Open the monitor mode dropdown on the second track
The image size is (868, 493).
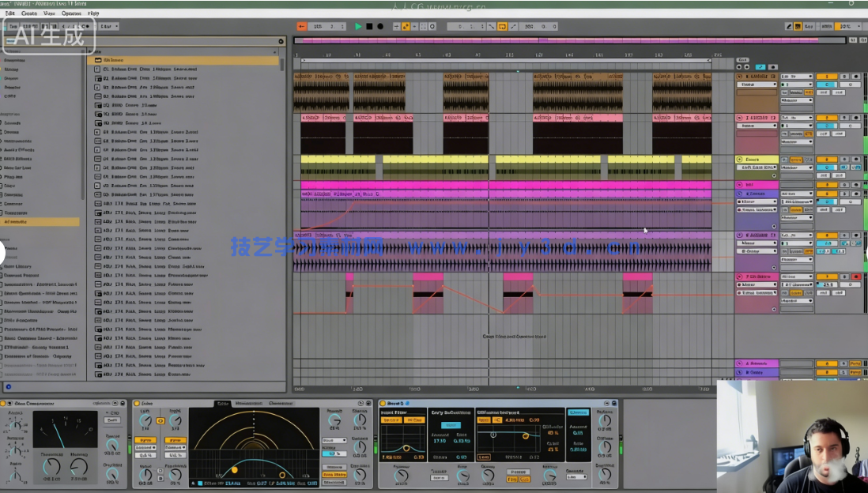794,134
